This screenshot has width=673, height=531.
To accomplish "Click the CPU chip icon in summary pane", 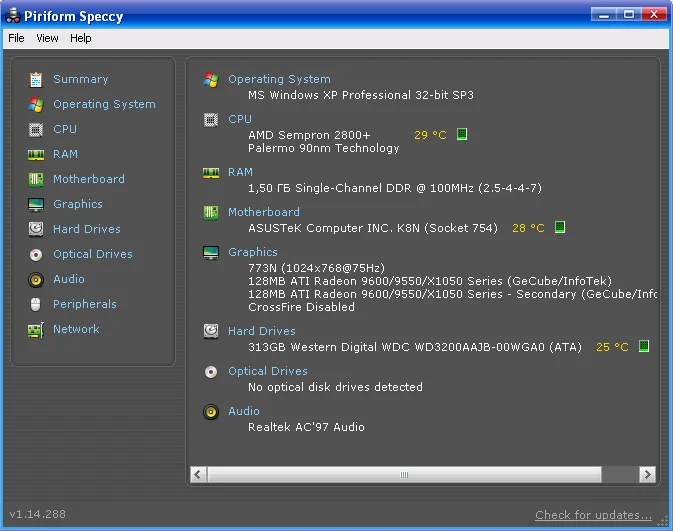I will [x=211, y=120].
